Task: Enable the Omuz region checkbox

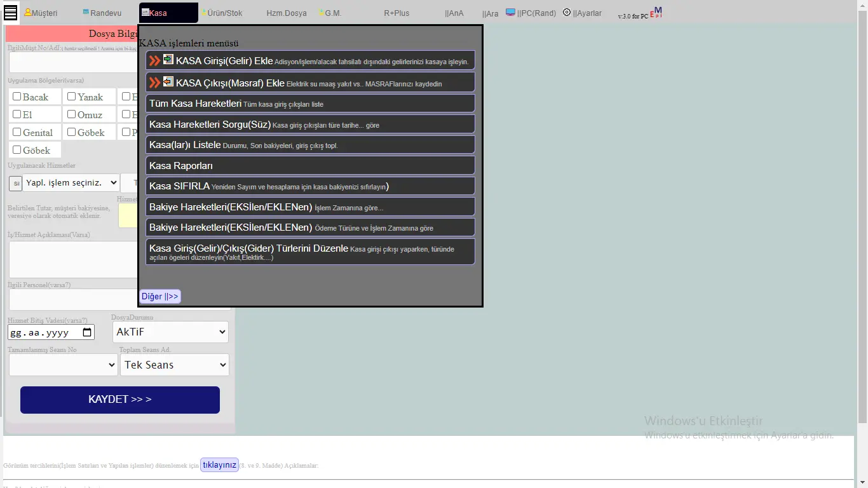Action: [x=72, y=114]
